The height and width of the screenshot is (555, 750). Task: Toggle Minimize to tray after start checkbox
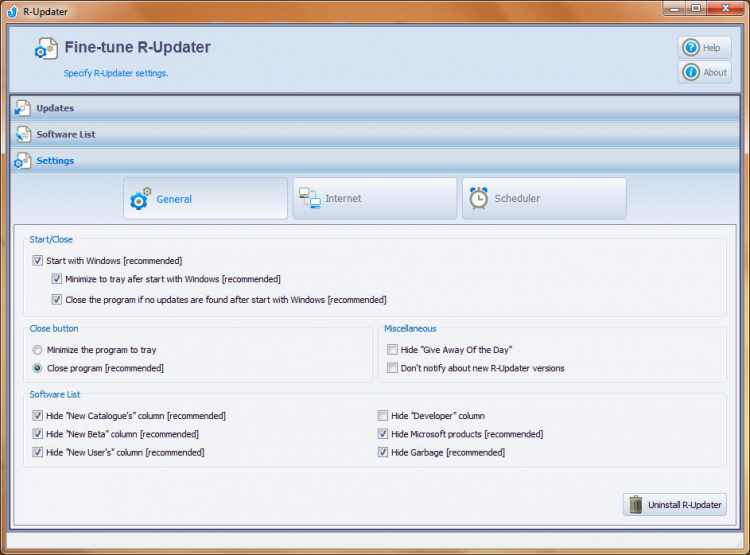click(56, 279)
